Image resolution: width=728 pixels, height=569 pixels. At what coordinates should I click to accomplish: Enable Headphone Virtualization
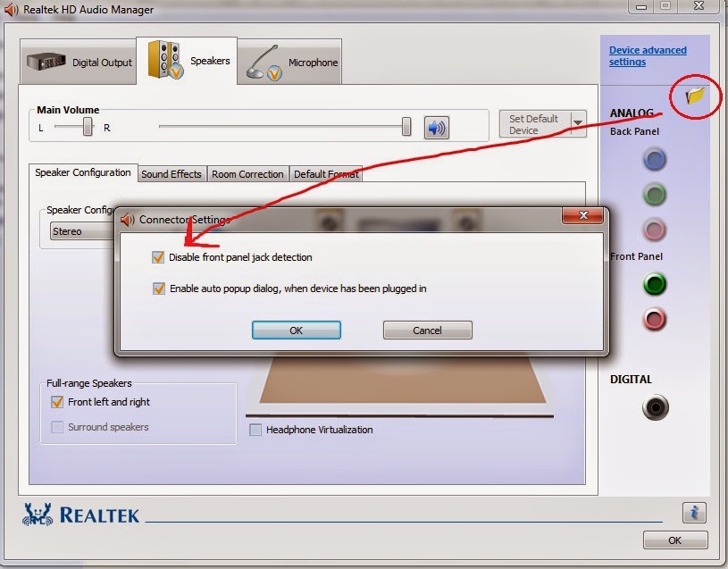pyautogui.click(x=255, y=430)
